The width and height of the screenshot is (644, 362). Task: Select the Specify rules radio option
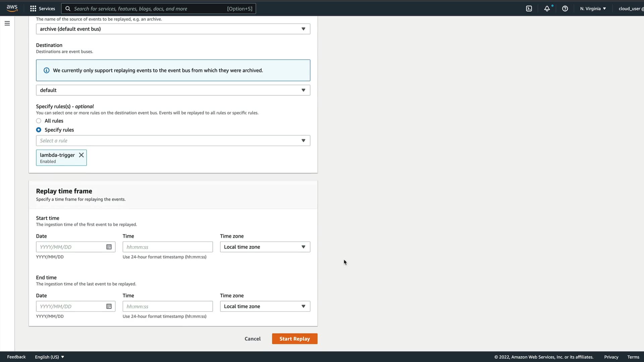39,130
